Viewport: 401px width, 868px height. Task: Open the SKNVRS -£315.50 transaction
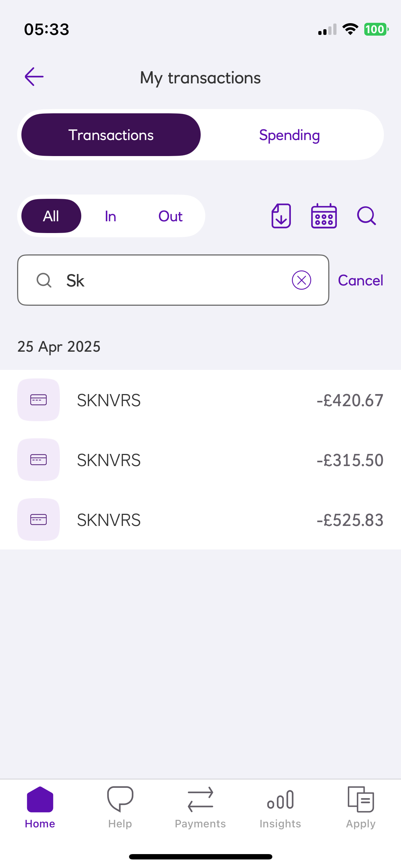point(200,460)
